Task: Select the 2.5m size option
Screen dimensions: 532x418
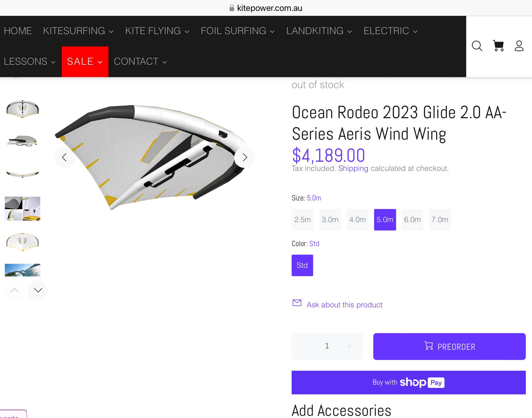Action: (x=303, y=220)
